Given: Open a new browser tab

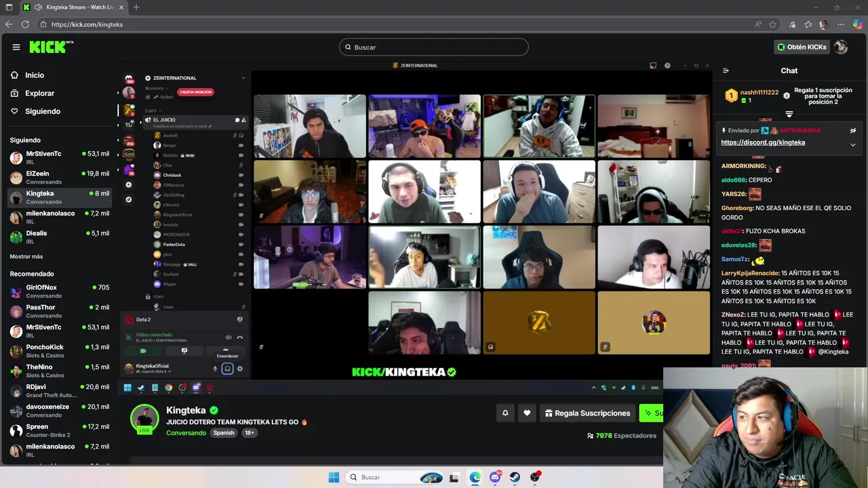Looking at the screenshot, I should 136,7.
